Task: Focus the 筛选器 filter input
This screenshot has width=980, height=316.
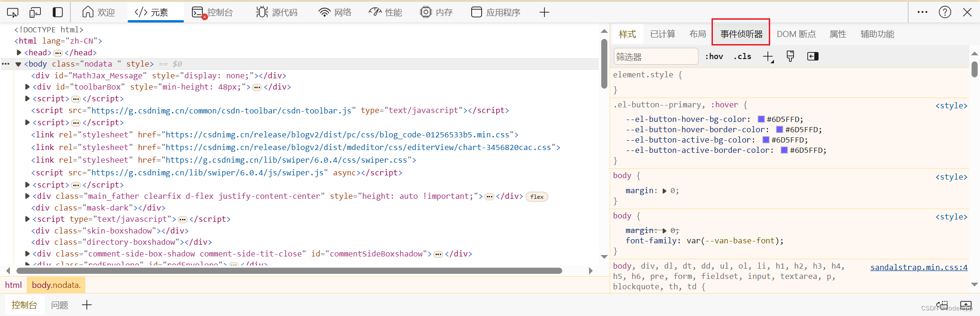Action: (656, 57)
